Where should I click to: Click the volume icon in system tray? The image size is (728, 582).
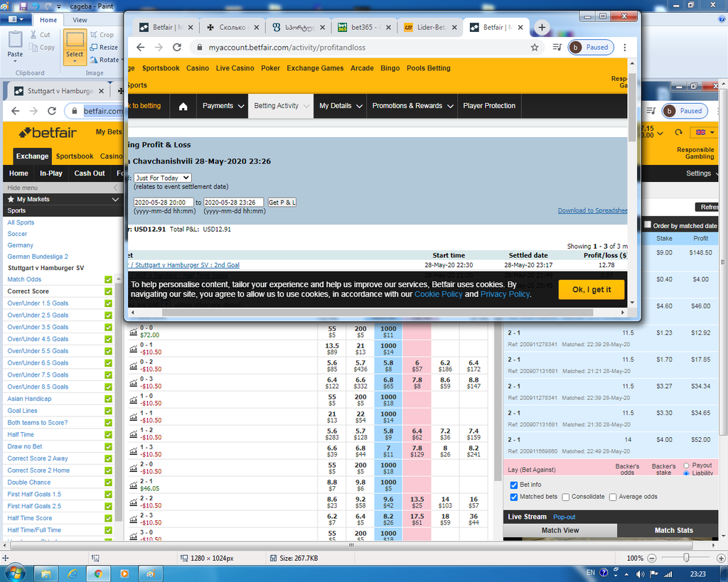coord(641,574)
